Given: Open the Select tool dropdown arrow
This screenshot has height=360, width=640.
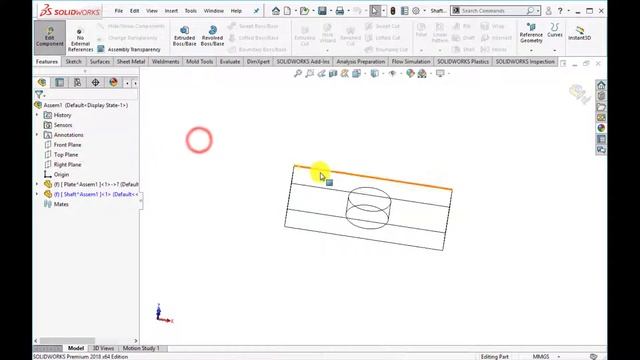Looking at the screenshot, I should point(383,11).
